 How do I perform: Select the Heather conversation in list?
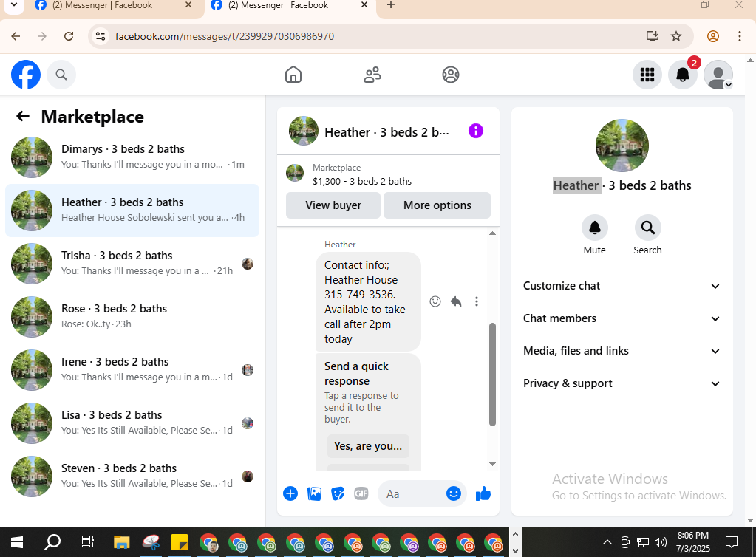tap(132, 211)
